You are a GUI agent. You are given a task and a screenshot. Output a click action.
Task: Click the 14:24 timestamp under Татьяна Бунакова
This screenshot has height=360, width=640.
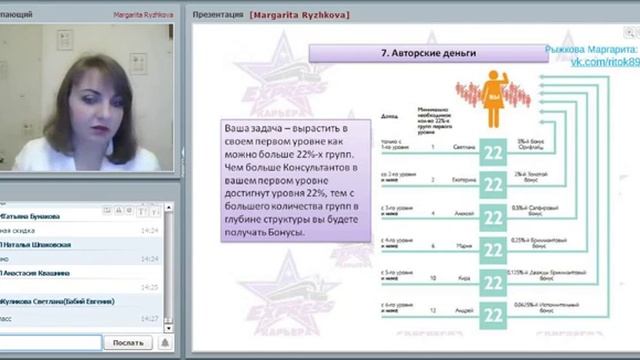(149, 231)
